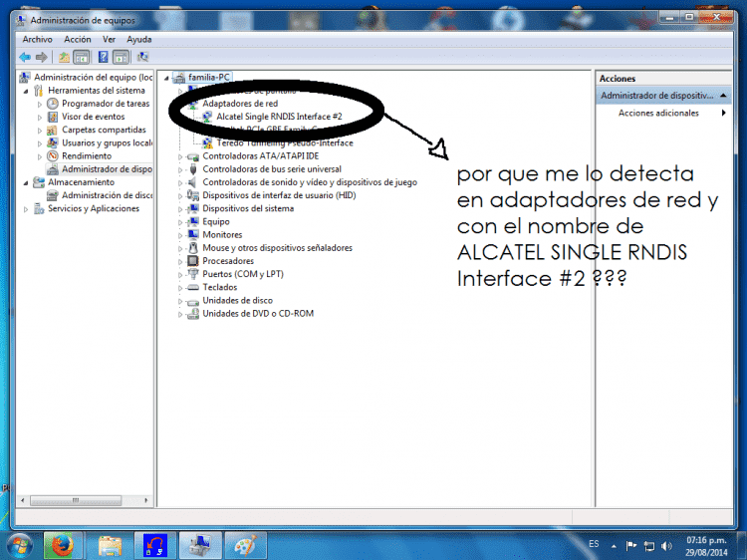Select Carpetas compartidas icon
This screenshot has width=747, height=560.
(x=53, y=130)
